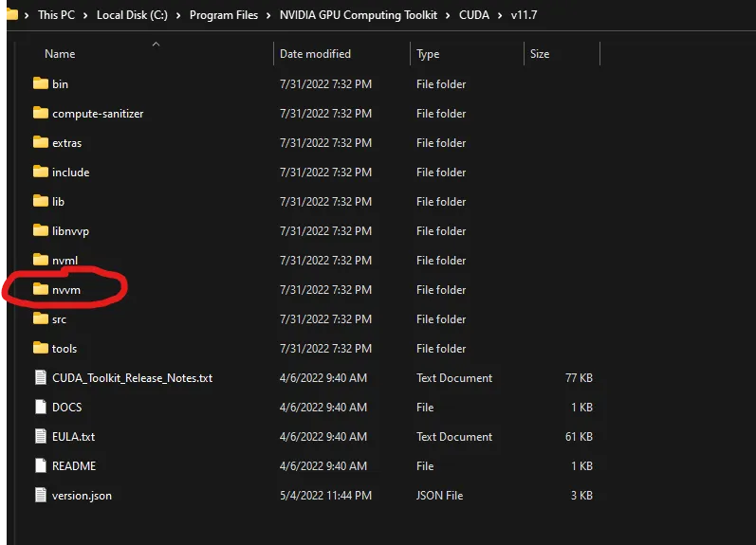Viewport: 756px width, 545px height.
Task: Click the libnvvp folder icon
Action: 41,231
